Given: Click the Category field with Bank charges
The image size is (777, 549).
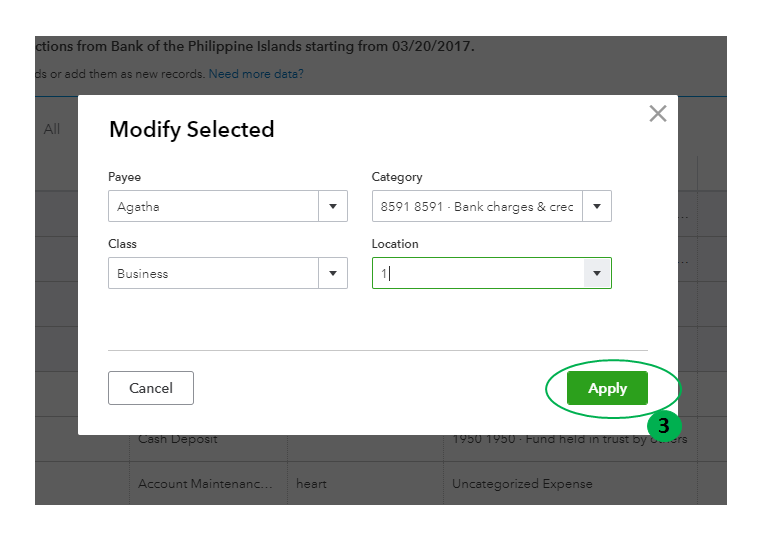Looking at the screenshot, I should (478, 207).
